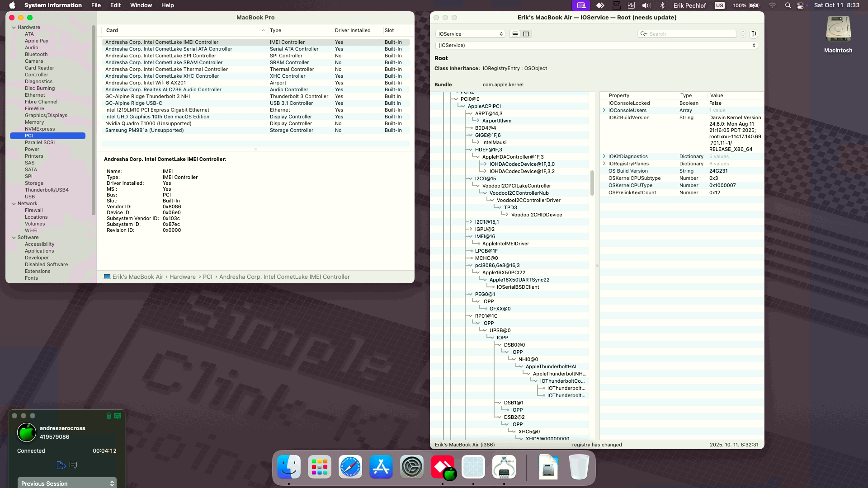This screenshot has height=488, width=868.
Task: Open Launchpad from the Dock
Action: tap(320, 467)
